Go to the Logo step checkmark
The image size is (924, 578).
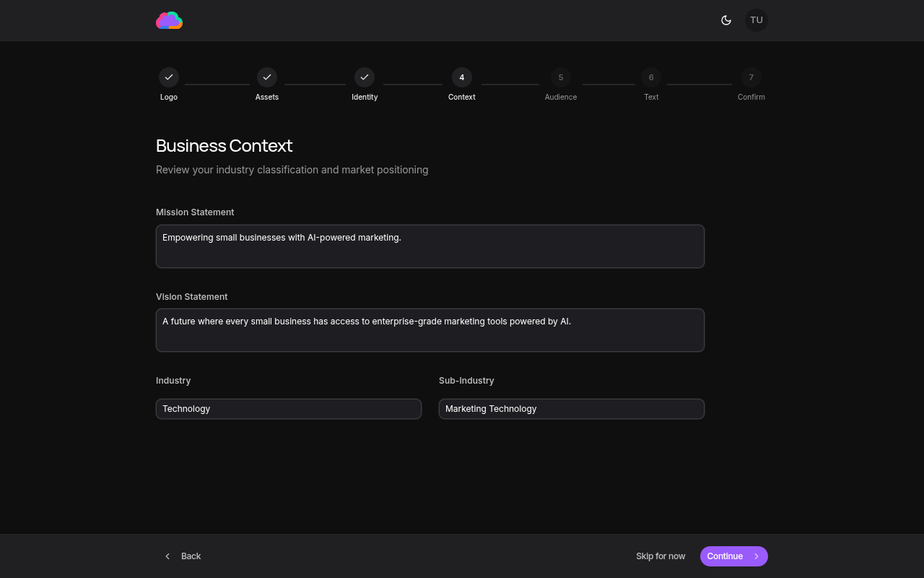(169, 77)
